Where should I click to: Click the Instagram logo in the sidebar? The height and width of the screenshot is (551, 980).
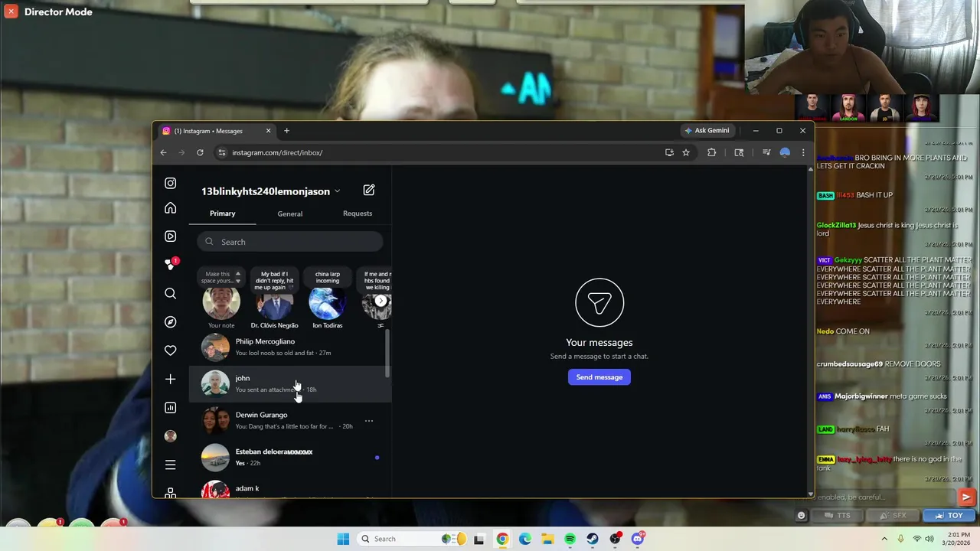coord(170,184)
